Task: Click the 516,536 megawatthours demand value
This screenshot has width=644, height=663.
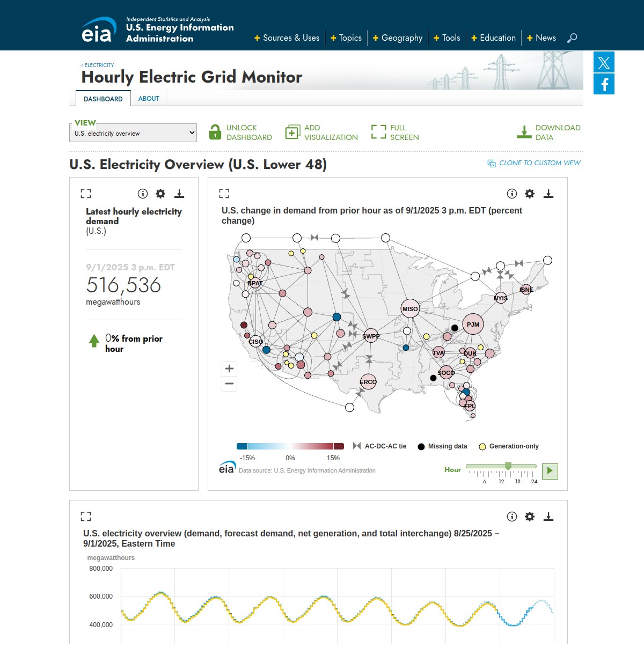Action: click(123, 285)
